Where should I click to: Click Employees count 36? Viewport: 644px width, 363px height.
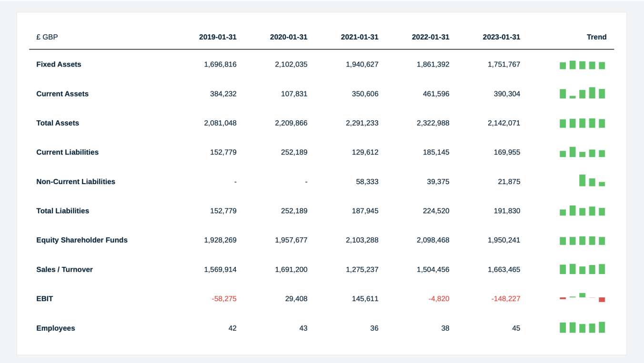(x=374, y=328)
